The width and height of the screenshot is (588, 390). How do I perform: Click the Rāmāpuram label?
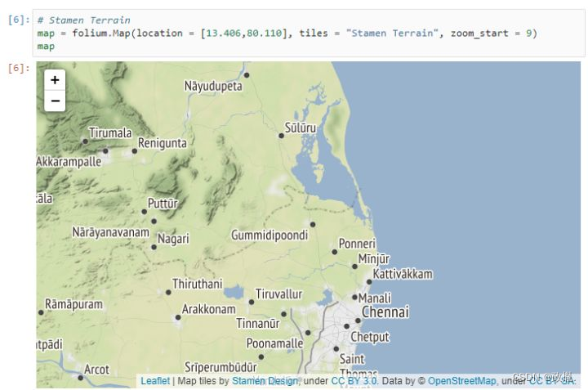[x=73, y=303]
